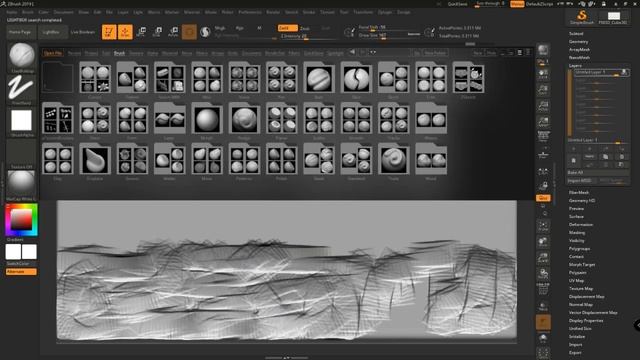
Task: Expand the Displacement Map section
Action: 587,297
